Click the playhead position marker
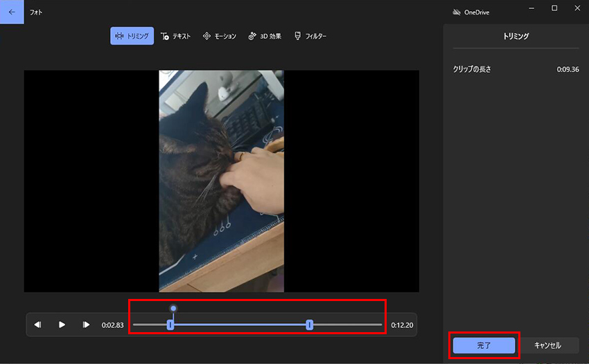The height and width of the screenshot is (364, 589). point(173,309)
